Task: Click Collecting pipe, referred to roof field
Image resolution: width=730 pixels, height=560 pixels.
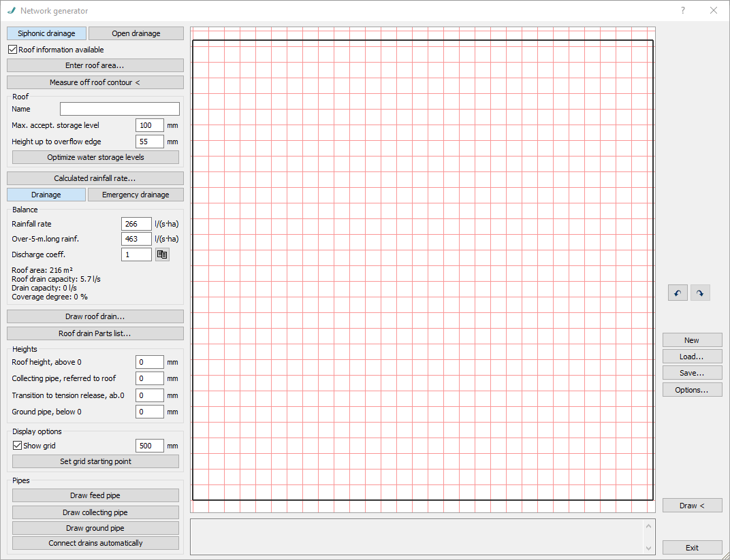Action: [150, 378]
